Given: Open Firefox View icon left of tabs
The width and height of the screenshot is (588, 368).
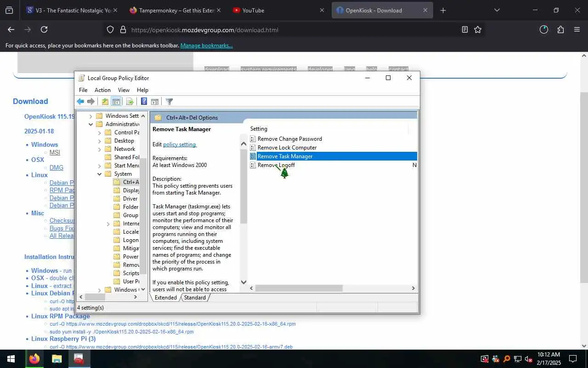Looking at the screenshot, I should point(9,10).
